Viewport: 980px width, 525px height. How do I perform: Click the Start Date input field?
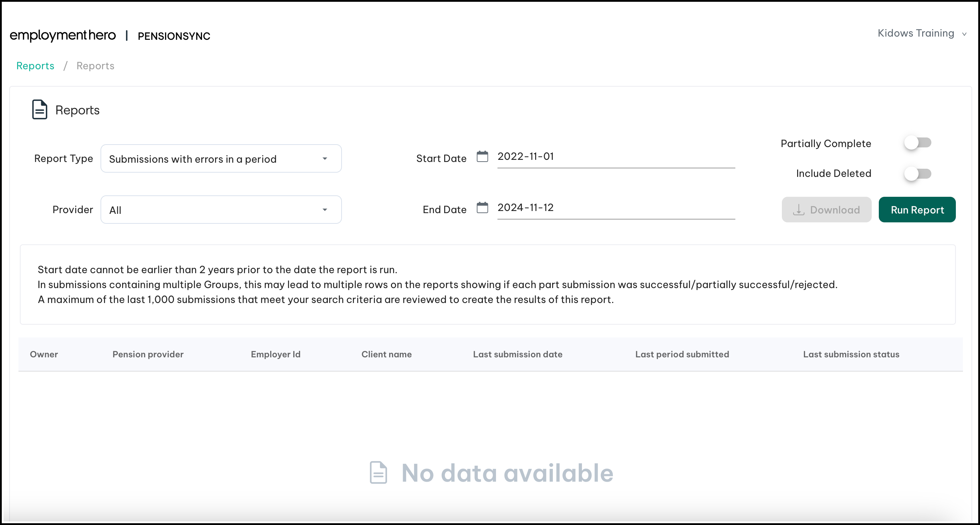(616, 157)
